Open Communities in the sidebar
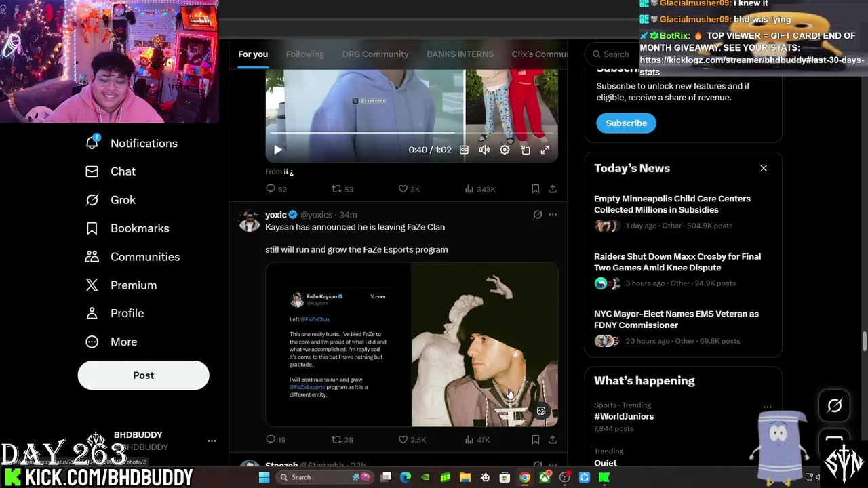Screen dimensions: 868x488 (132, 257)
